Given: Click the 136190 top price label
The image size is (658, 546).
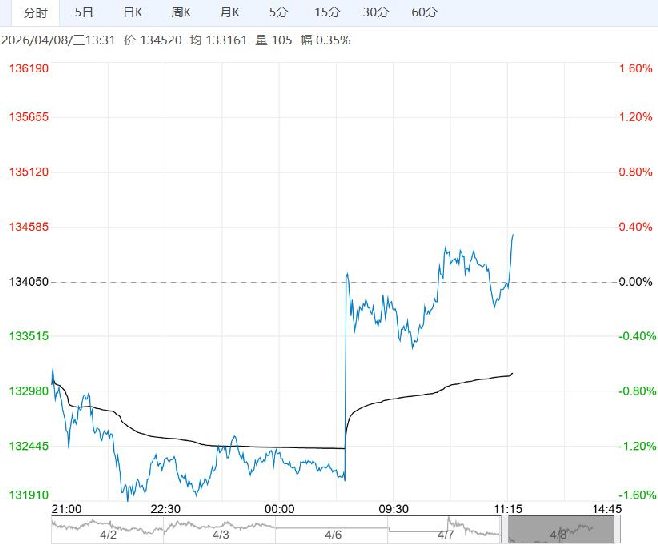Looking at the screenshot, I should pyautogui.click(x=29, y=69).
